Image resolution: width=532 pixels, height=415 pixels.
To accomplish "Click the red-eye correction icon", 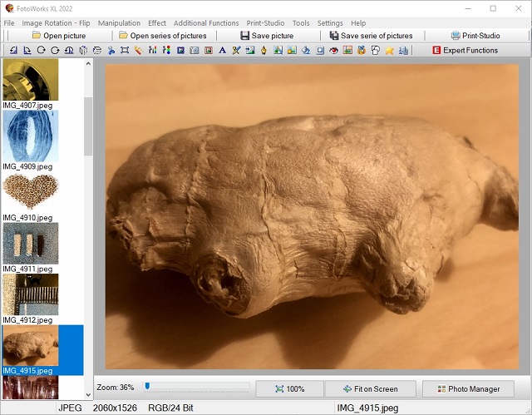I will coord(334,51).
